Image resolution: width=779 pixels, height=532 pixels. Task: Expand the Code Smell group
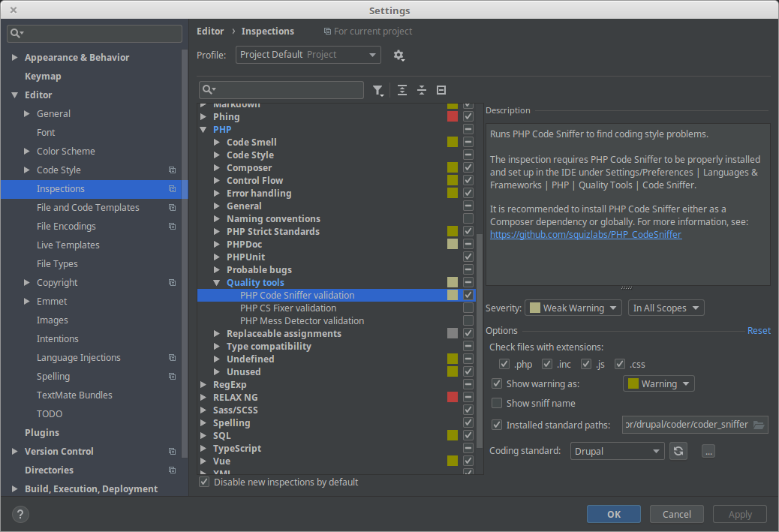point(217,142)
